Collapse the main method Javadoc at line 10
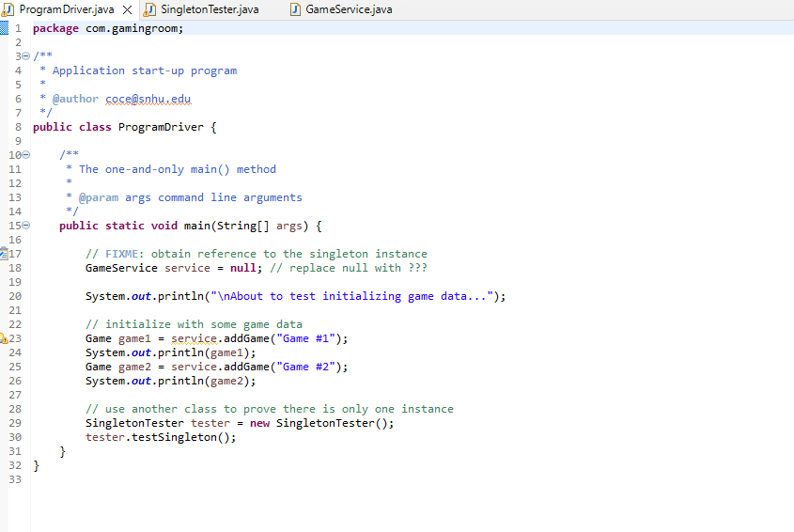 pyautogui.click(x=25, y=154)
